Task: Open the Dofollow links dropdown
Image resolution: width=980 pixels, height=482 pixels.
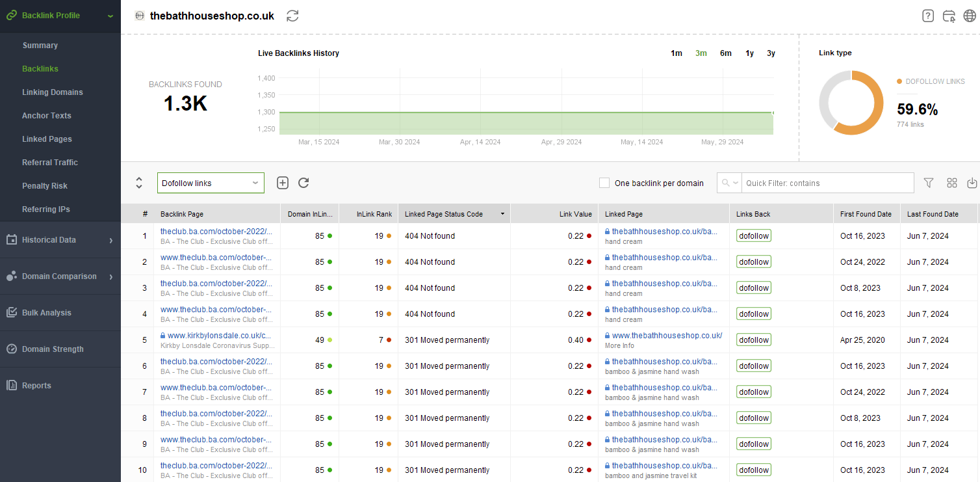Action: (x=211, y=183)
